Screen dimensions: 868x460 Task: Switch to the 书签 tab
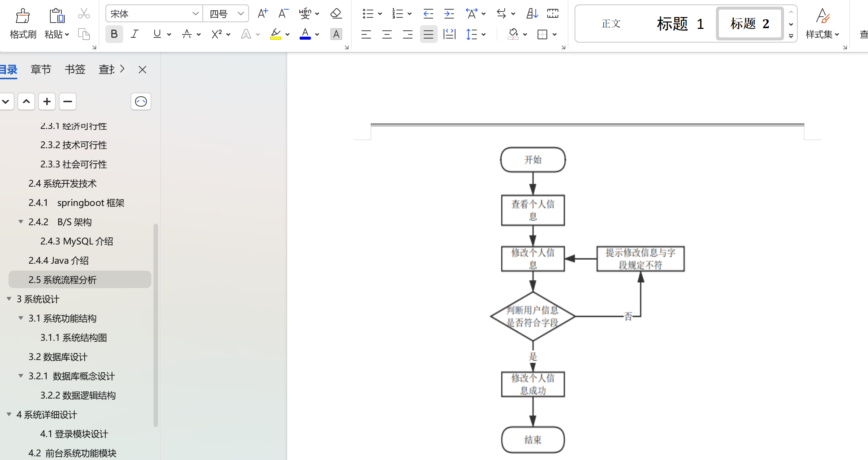[75, 69]
